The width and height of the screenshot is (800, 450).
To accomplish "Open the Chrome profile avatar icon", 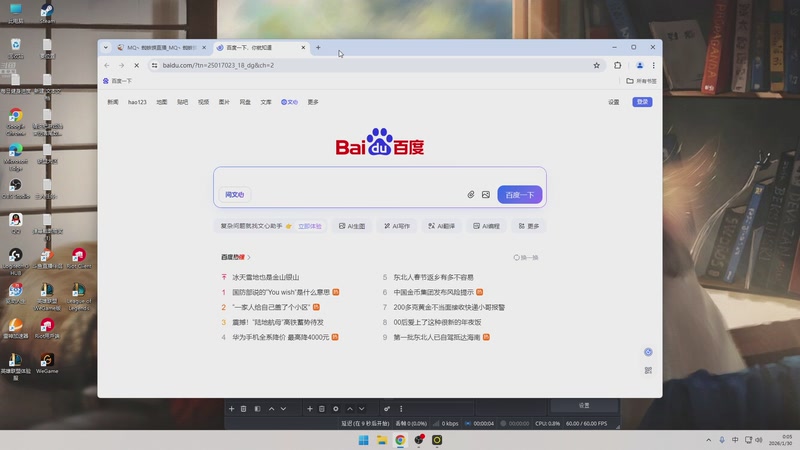I will click(x=639, y=65).
